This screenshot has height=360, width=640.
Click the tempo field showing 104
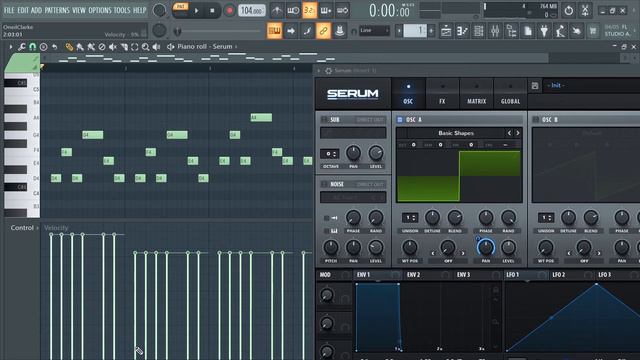[x=251, y=11]
